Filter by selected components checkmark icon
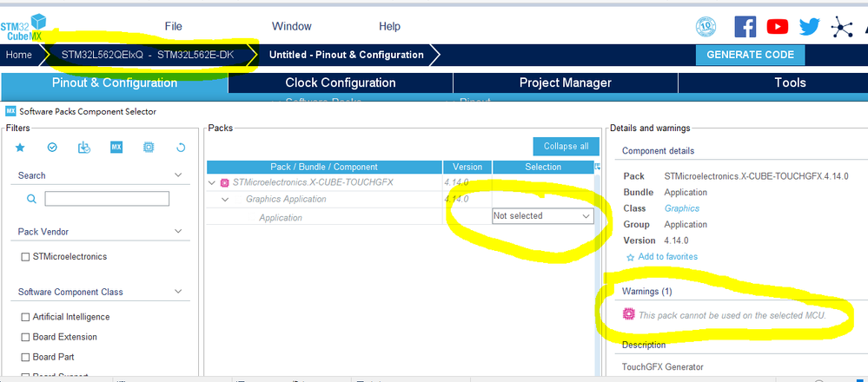This screenshot has width=868, height=382. pyautogui.click(x=52, y=148)
